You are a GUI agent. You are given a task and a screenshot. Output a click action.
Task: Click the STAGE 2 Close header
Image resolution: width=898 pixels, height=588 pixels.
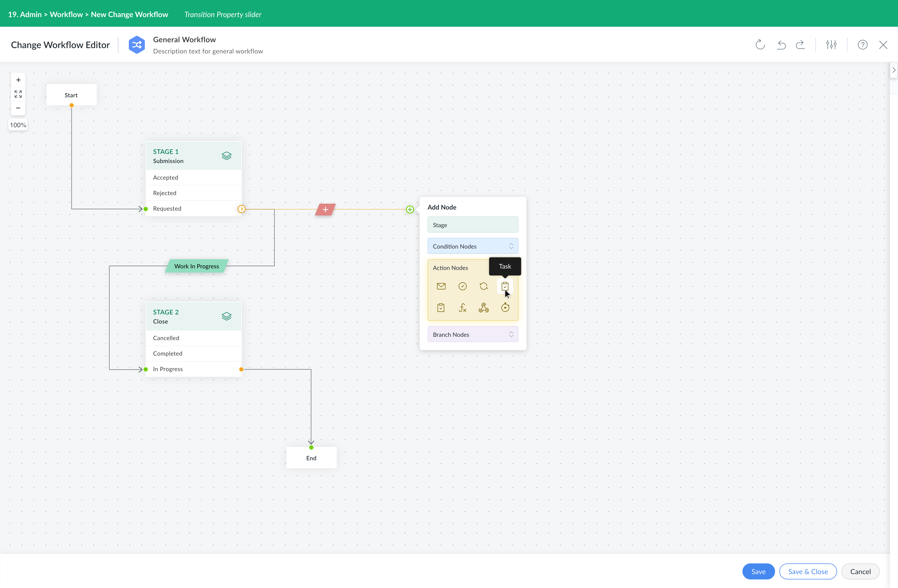click(193, 316)
